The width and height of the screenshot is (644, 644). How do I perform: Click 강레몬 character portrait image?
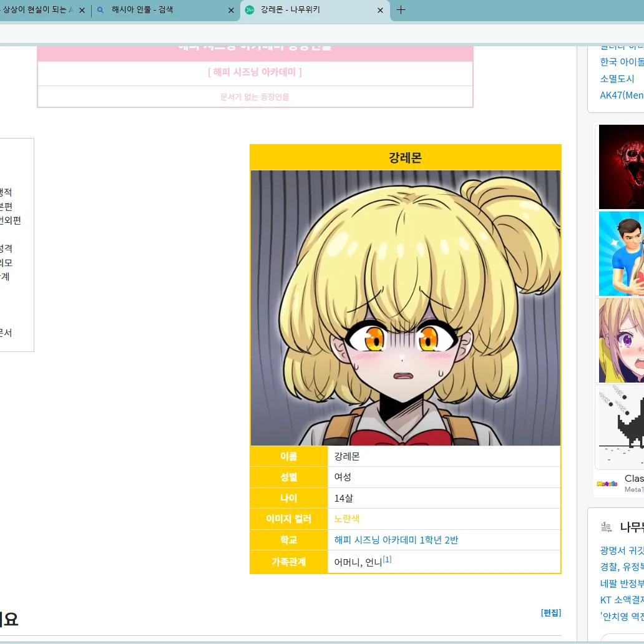[x=405, y=308]
